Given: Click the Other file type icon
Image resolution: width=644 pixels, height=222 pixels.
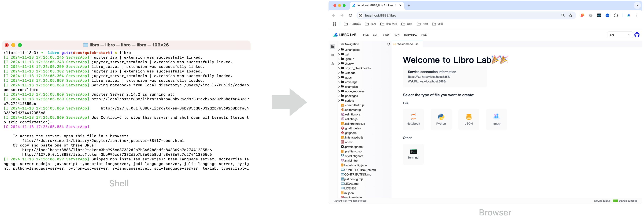Looking at the screenshot, I should point(496,119).
